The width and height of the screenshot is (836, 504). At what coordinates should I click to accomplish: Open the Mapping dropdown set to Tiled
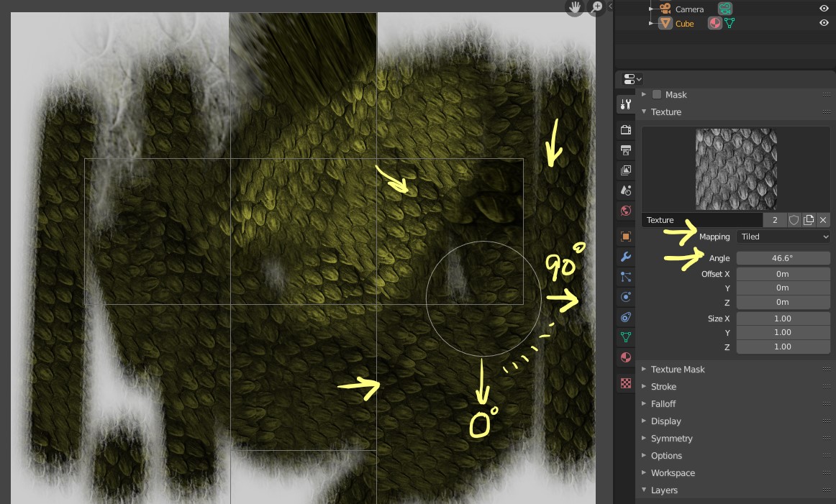tap(783, 237)
